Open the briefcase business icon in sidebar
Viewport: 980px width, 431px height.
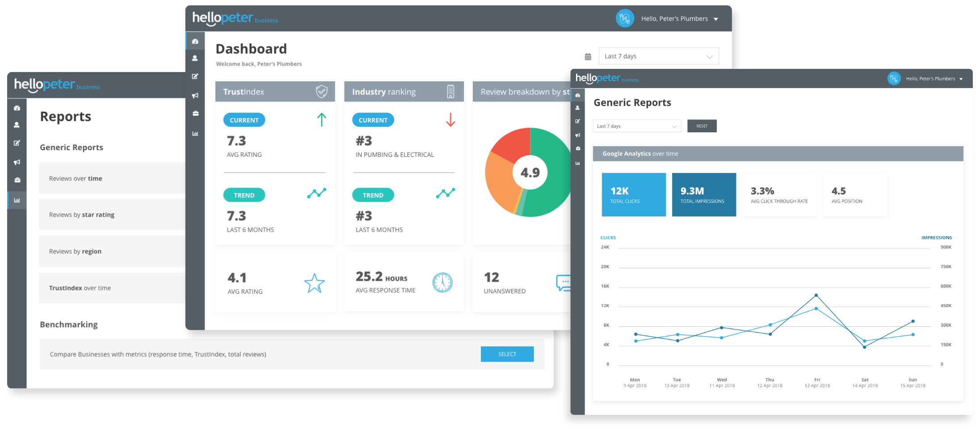pos(195,113)
